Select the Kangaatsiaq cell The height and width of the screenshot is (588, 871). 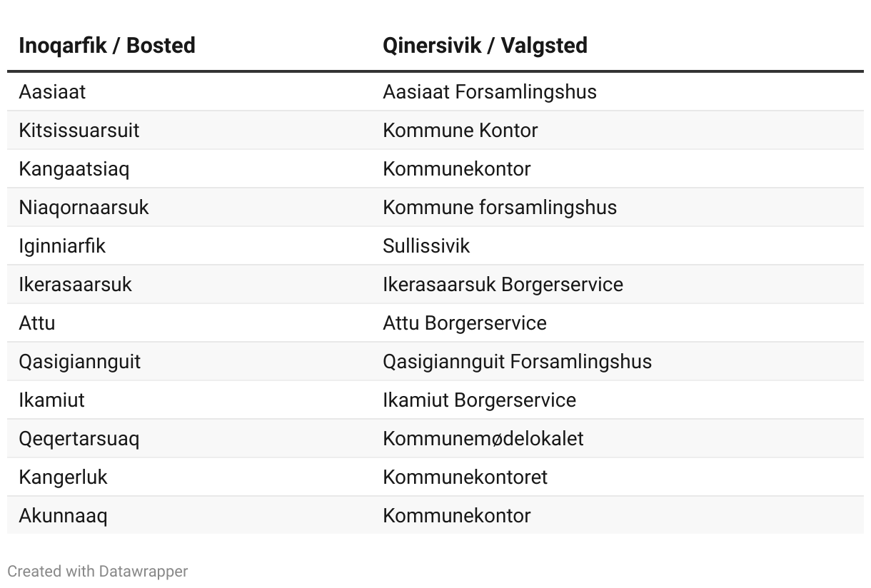[74, 169]
